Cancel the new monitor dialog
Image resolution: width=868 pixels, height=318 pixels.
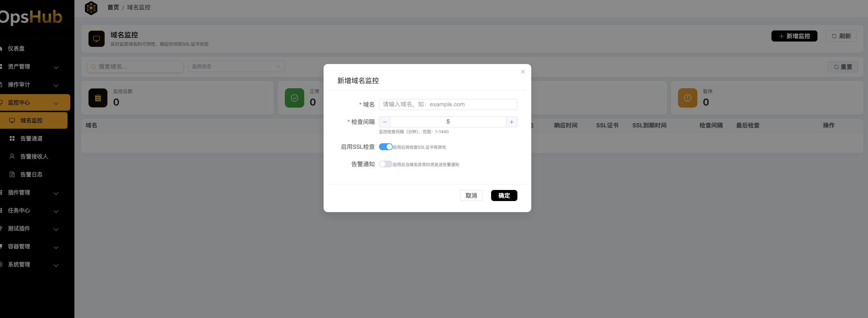coord(471,196)
